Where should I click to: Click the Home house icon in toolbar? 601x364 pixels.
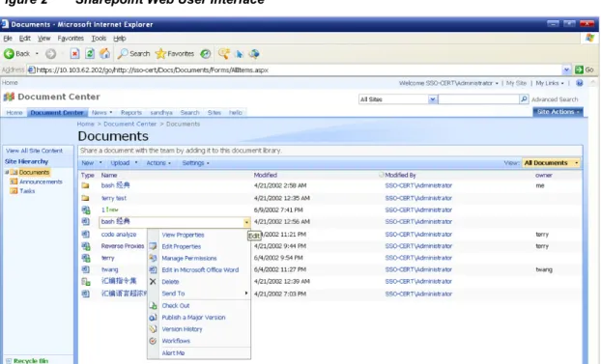(x=104, y=54)
